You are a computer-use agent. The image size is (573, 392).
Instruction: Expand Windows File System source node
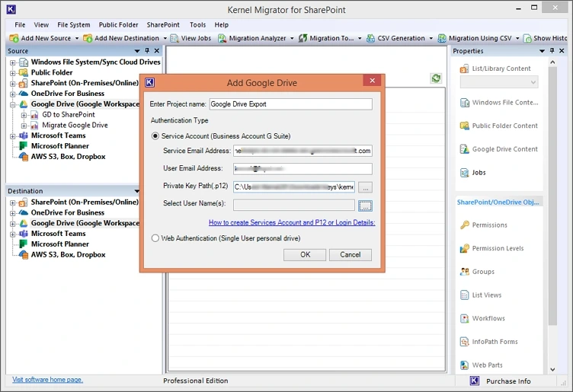tap(13, 62)
